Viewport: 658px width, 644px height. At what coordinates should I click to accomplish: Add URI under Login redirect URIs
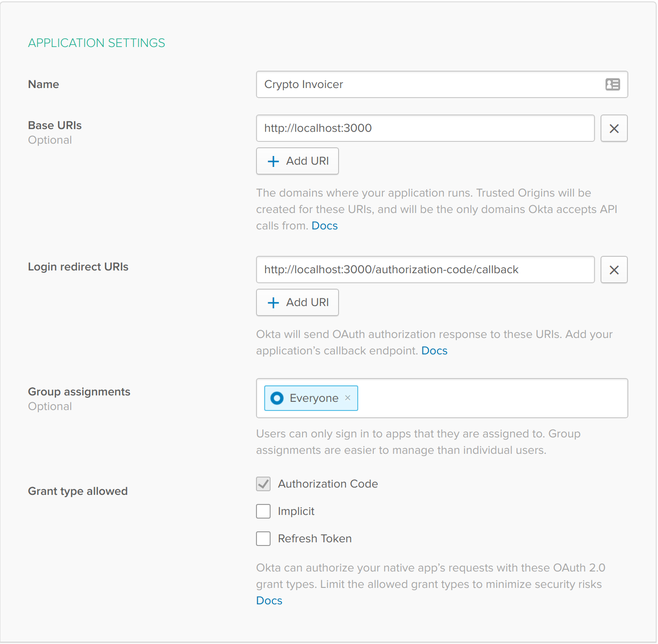click(298, 302)
